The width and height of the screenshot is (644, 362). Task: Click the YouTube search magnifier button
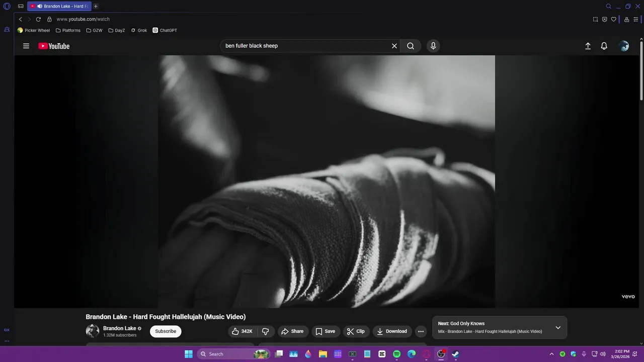click(411, 46)
